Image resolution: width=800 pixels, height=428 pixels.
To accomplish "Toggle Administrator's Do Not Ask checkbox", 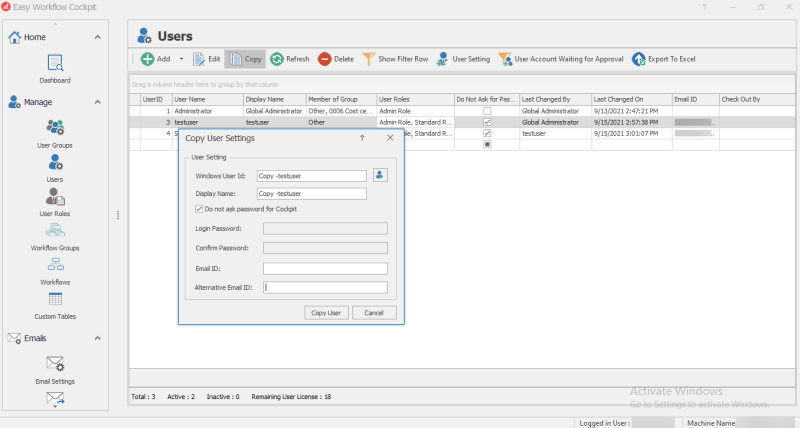I will [487, 111].
